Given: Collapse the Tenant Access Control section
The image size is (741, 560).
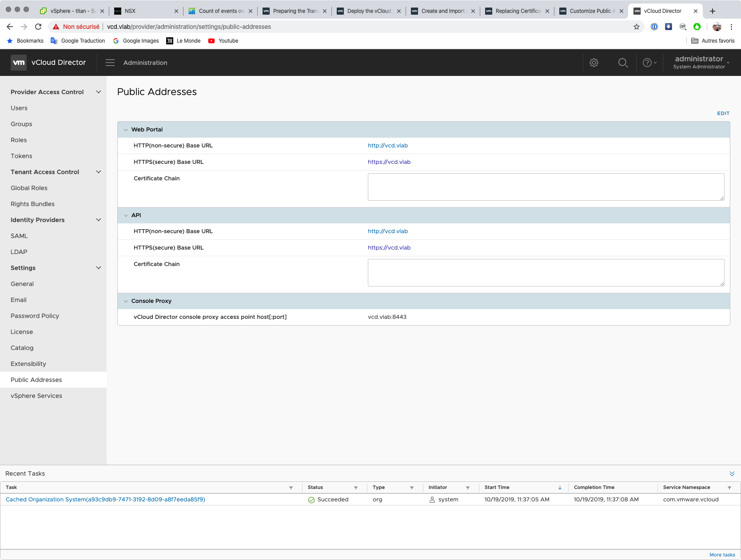Looking at the screenshot, I should (99, 172).
